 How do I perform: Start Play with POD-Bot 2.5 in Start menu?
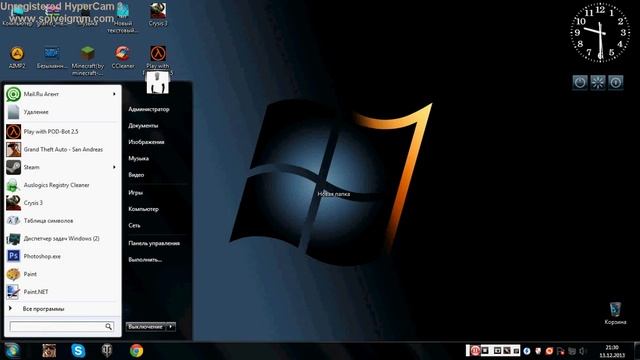point(62,131)
